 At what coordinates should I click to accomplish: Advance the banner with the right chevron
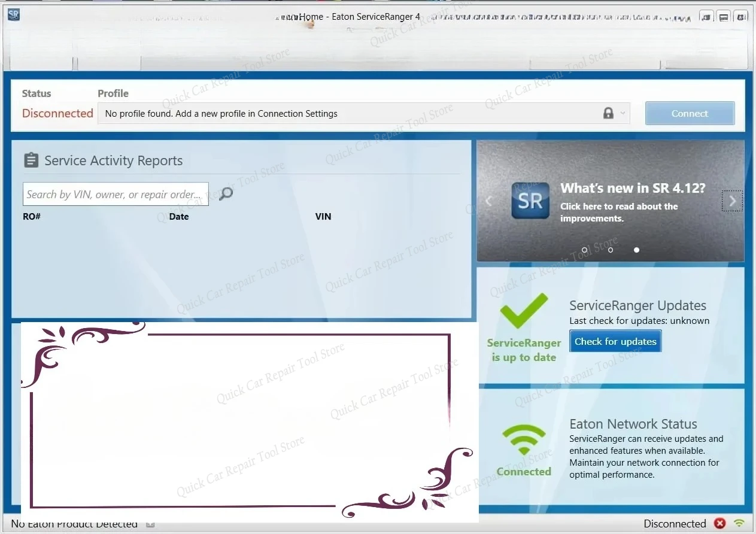pos(731,201)
